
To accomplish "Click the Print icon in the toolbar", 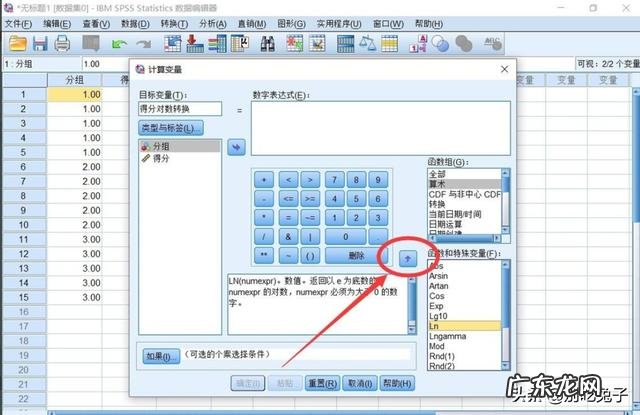I will tap(62, 44).
